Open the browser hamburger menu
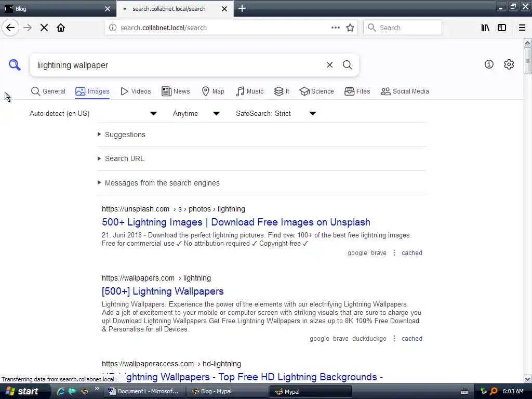The height and width of the screenshot is (399, 532). pyautogui.click(x=522, y=28)
